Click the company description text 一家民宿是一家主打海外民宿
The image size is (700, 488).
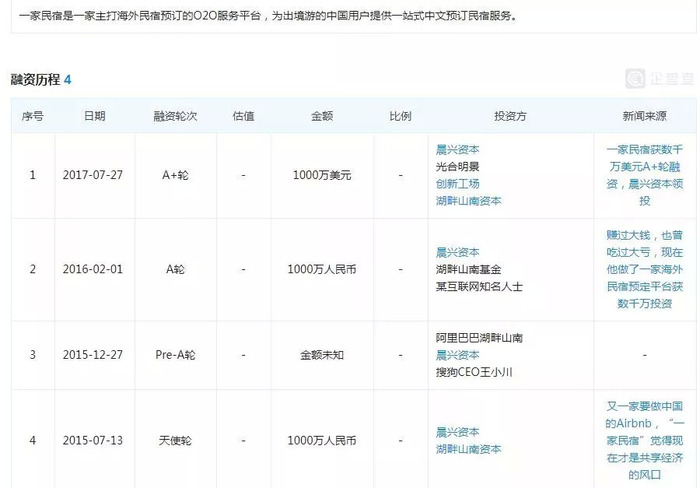[268, 16]
